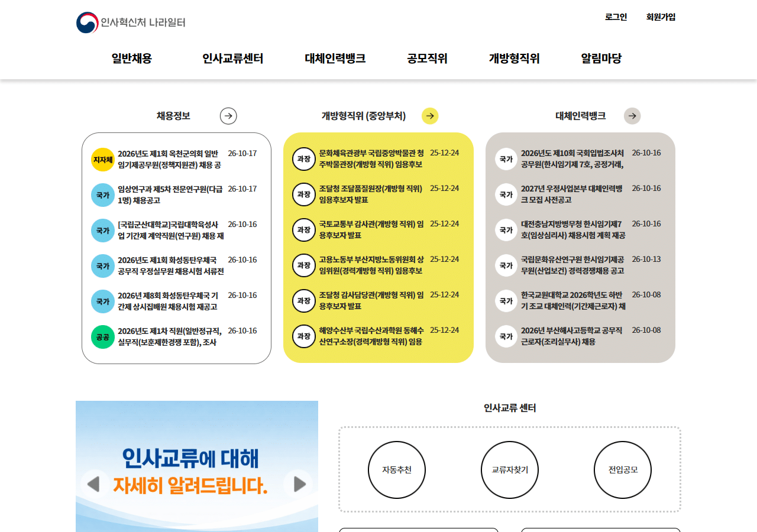Show previous banner slide with left arrow
757x532 pixels.
point(94,484)
